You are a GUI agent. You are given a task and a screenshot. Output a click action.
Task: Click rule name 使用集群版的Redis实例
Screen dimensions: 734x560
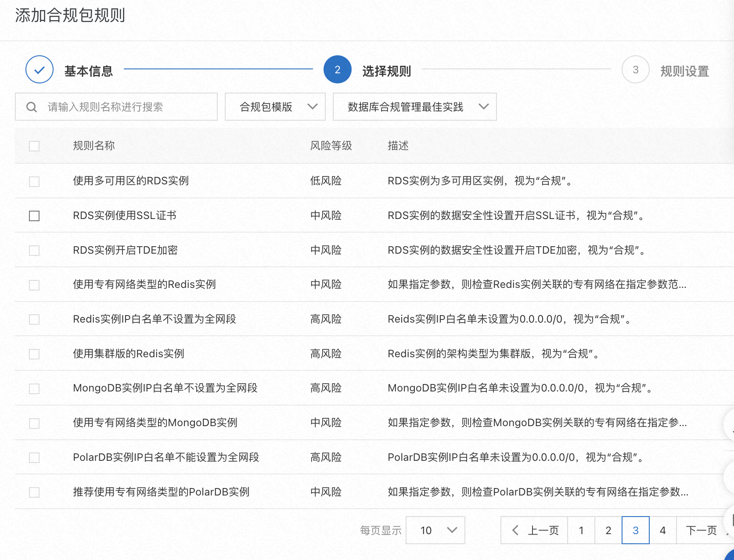(x=129, y=354)
